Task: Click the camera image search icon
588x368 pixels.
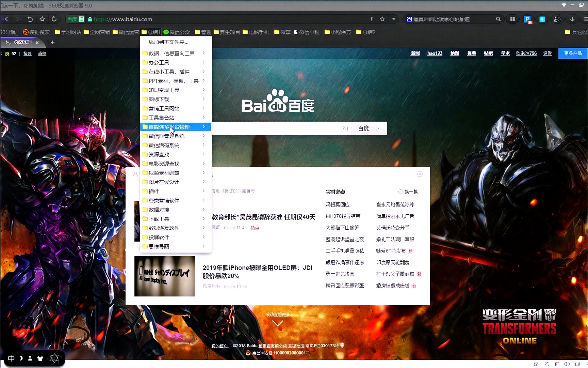Action: [x=345, y=128]
